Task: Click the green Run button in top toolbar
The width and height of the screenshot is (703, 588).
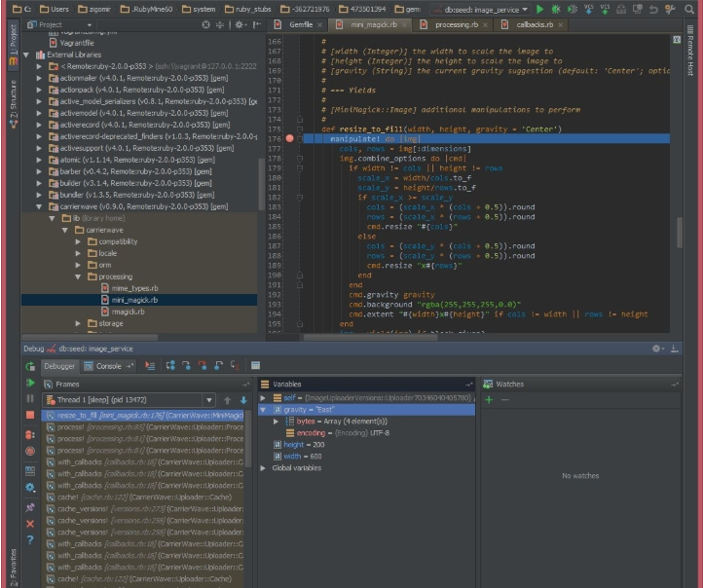Action: point(539,9)
